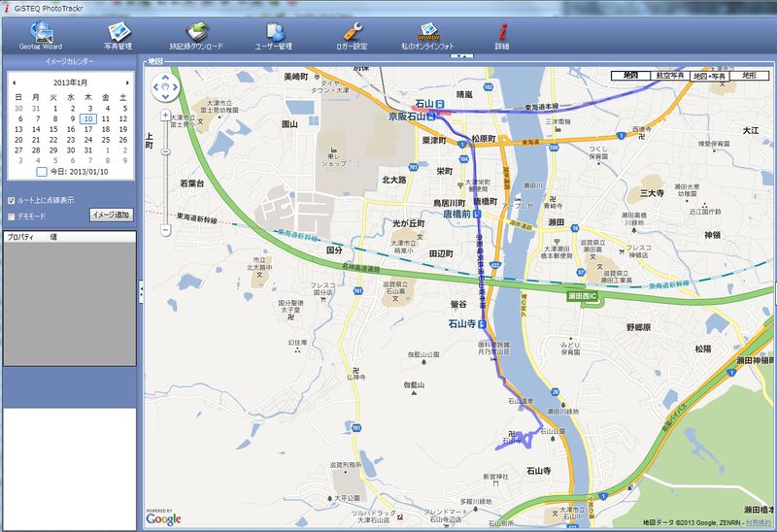Click the 野郷原 label on the map

(x=639, y=327)
